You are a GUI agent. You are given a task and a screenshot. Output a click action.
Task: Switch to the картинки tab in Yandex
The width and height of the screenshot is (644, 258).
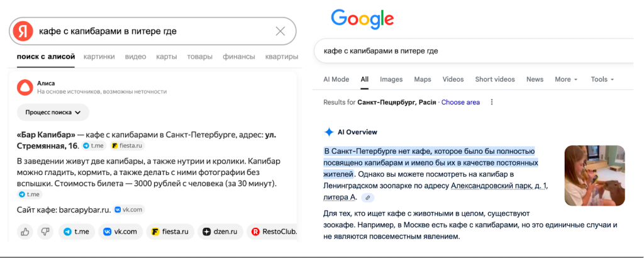[x=99, y=57]
